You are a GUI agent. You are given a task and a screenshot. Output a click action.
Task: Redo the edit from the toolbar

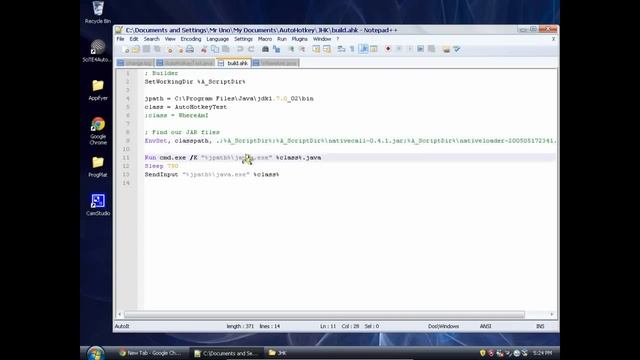pyautogui.click(x=251, y=49)
